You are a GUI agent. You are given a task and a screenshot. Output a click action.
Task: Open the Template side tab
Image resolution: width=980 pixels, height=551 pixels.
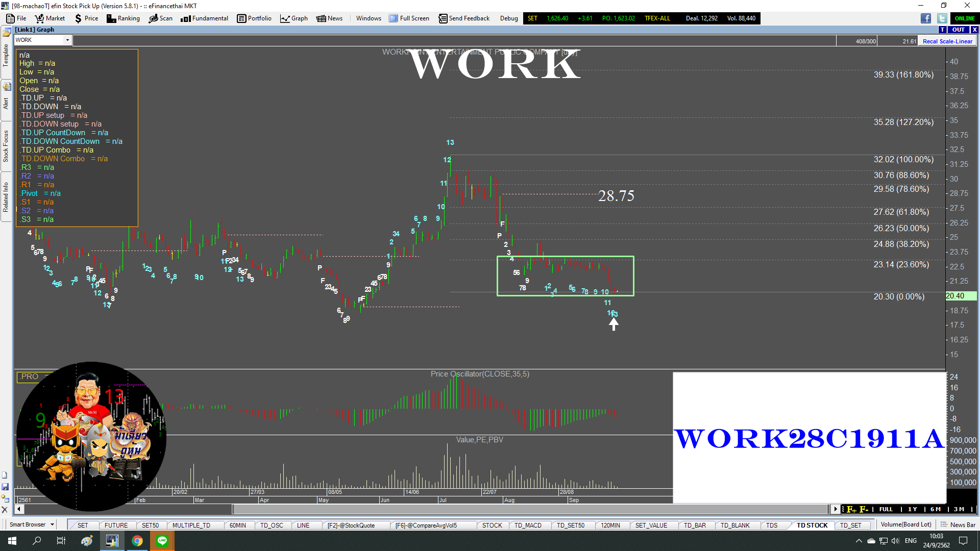coord(6,55)
